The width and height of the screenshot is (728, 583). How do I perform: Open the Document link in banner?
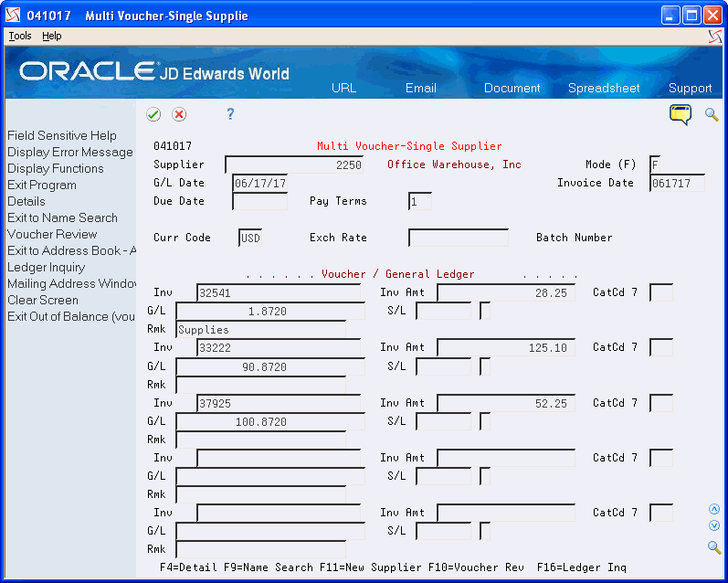pos(512,88)
